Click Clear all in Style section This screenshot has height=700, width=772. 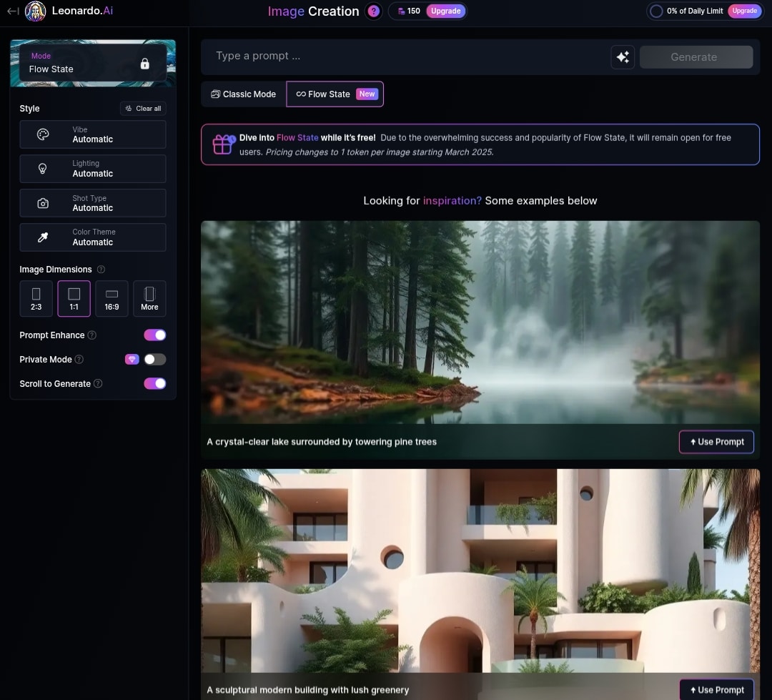[x=143, y=109]
